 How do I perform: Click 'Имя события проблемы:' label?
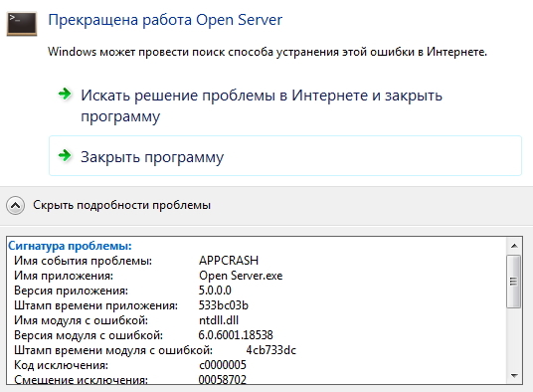(83, 261)
